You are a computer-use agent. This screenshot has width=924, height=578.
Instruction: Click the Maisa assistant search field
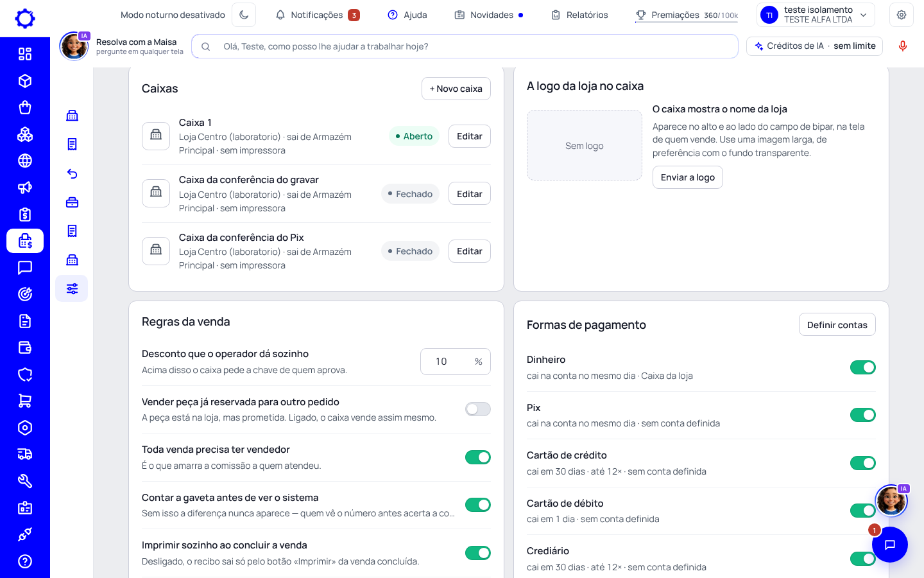[x=465, y=46]
